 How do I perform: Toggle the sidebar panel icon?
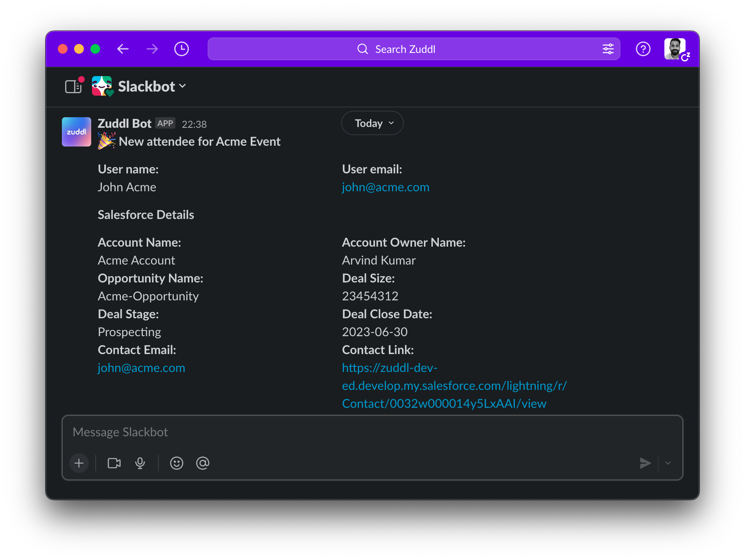[x=73, y=87]
